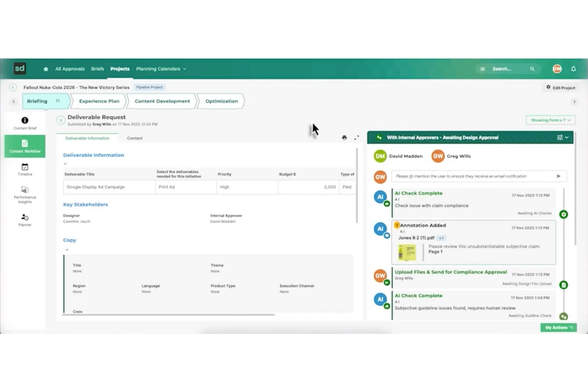Open All Approvals from the top menu
588x392 pixels.
[x=70, y=69]
